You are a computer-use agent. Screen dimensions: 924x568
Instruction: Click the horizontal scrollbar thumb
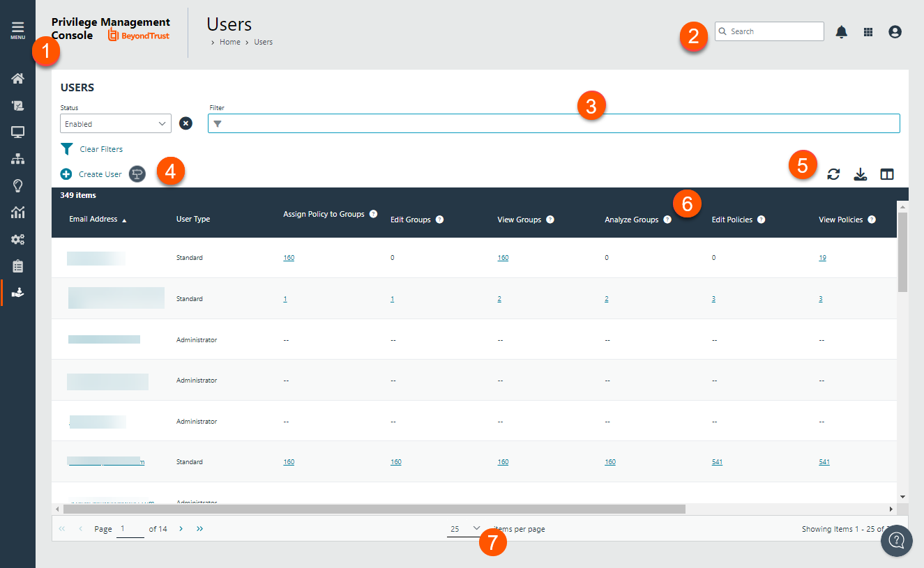click(374, 509)
